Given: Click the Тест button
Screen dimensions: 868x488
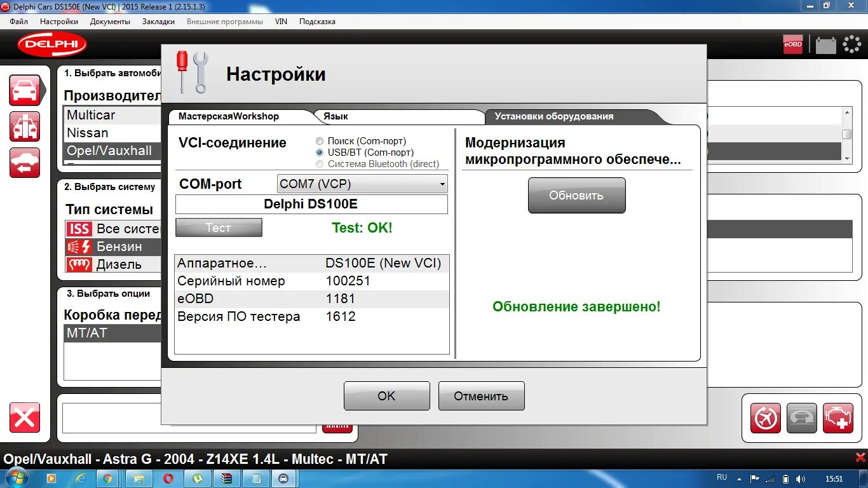Looking at the screenshot, I should point(219,227).
